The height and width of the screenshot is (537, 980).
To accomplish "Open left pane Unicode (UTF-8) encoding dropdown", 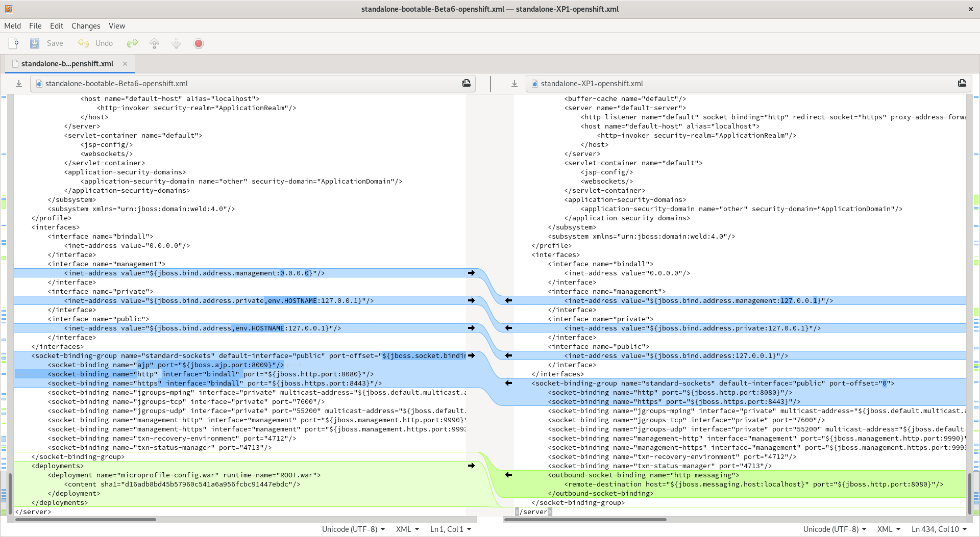I will (353, 529).
